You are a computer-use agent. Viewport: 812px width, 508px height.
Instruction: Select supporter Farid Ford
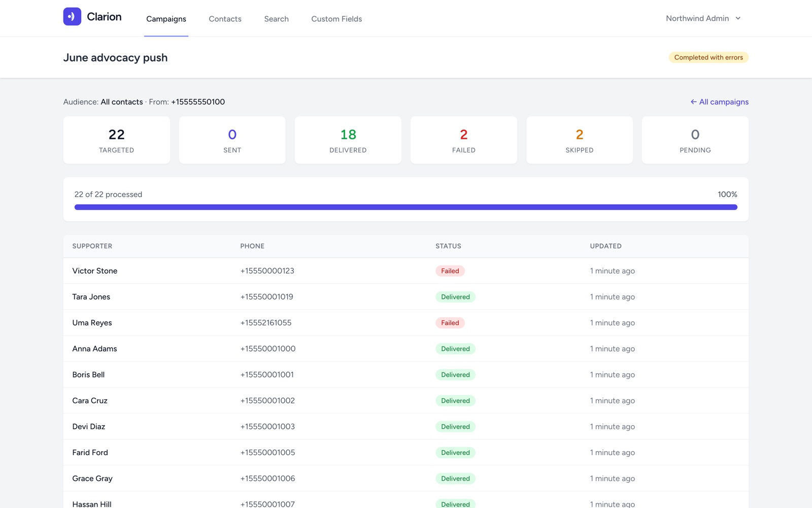point(90,452)
